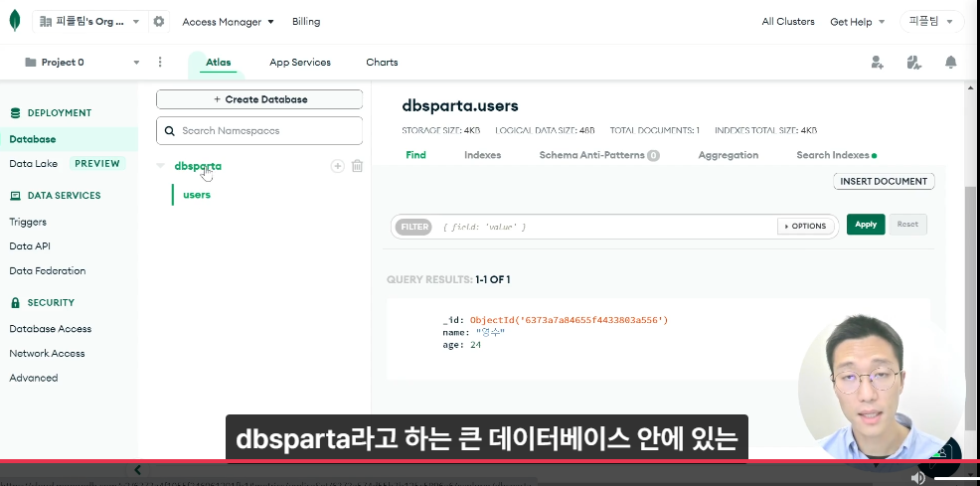980x486 pixels.
Task: Open Advanced in the sidebar
Action: [x=33, y=378]
